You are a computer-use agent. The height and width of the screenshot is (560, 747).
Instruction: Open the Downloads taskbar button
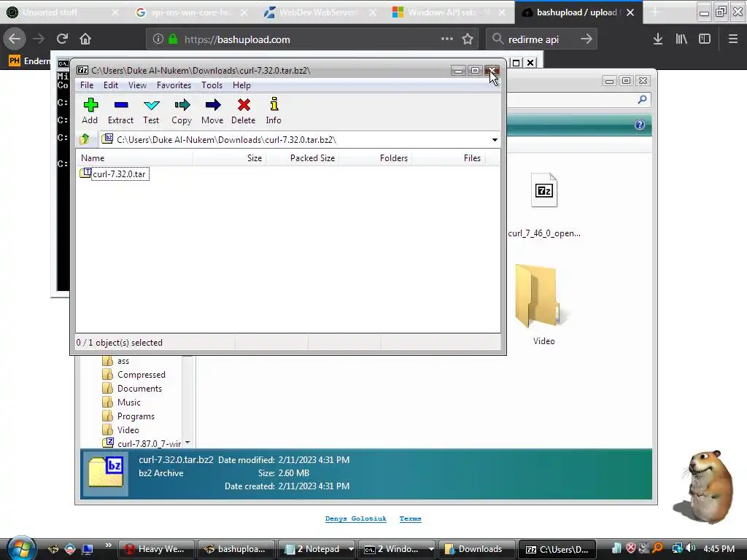pyautogui.click(x=476, y=549)
